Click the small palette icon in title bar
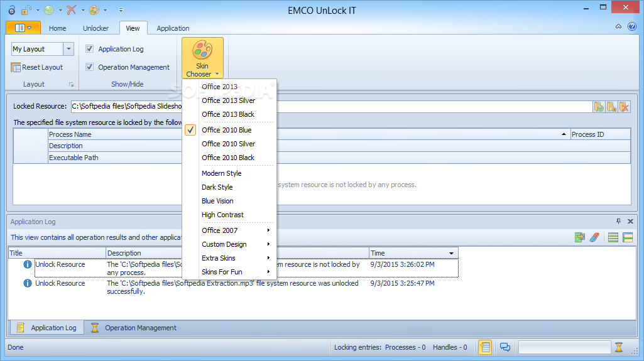The height and width of the screenshot is (361, 644). 94,10
